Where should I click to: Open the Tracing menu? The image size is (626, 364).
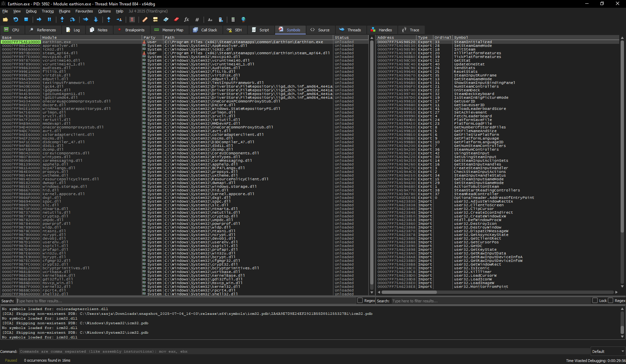pos(48,11)
